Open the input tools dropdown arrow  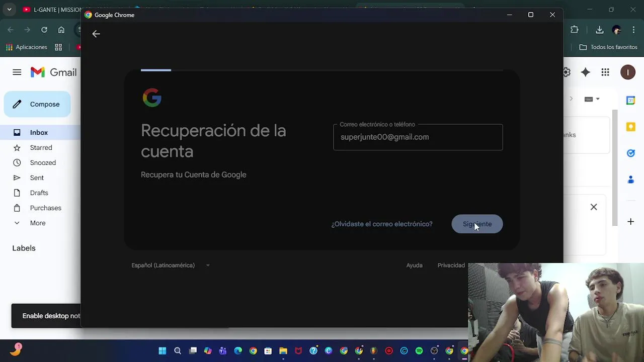point(598,99)
